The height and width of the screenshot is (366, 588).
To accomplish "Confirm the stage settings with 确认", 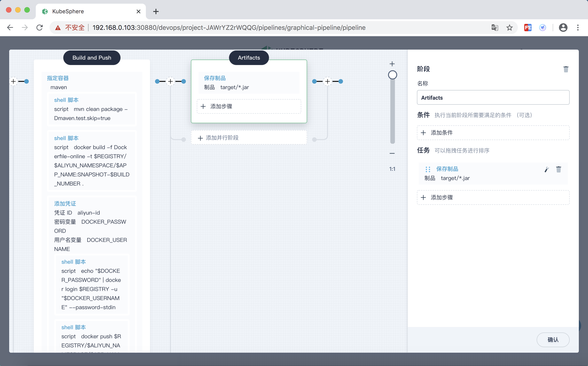I will click(553, 340).
